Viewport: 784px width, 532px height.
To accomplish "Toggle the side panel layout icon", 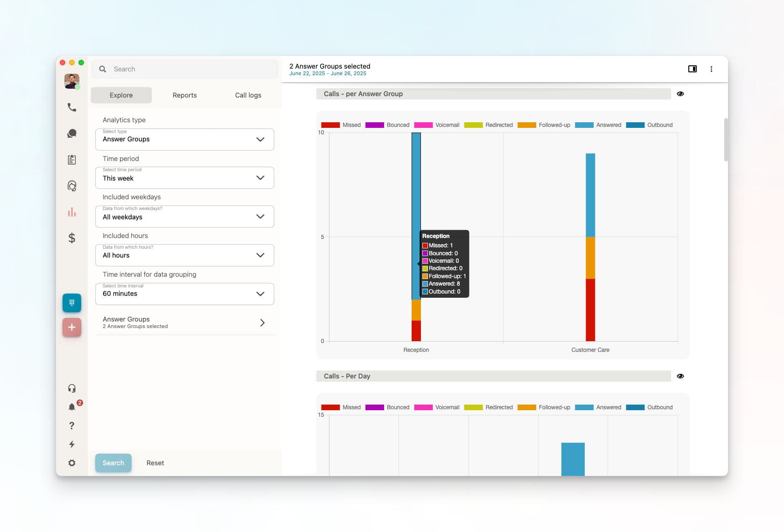I will [693, 69].
